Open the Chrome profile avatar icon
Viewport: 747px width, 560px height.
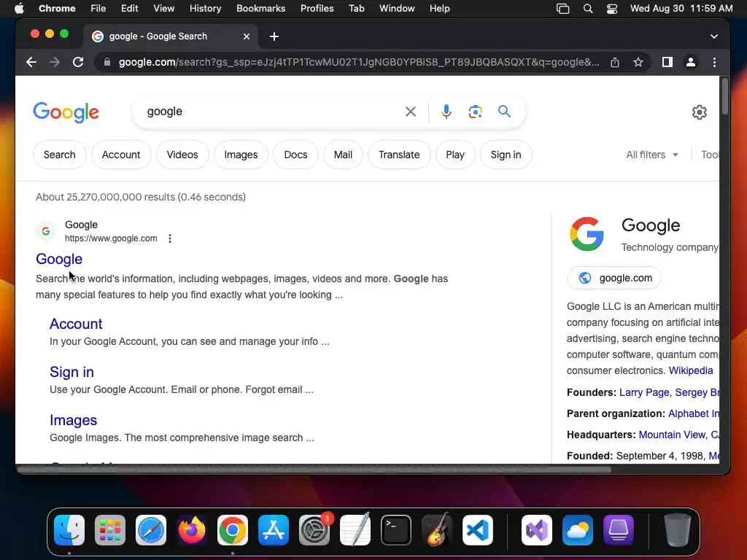(x=691, y=62)
